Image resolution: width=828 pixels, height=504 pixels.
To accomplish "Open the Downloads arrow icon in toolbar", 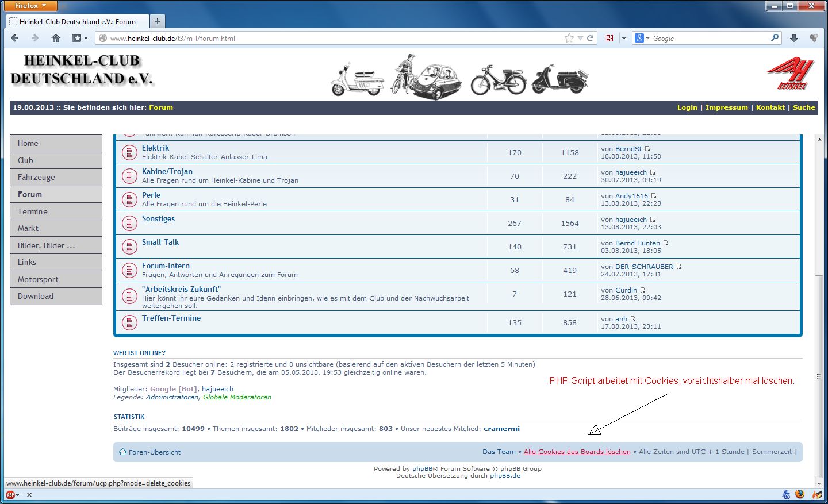I will tap(794, 38).
